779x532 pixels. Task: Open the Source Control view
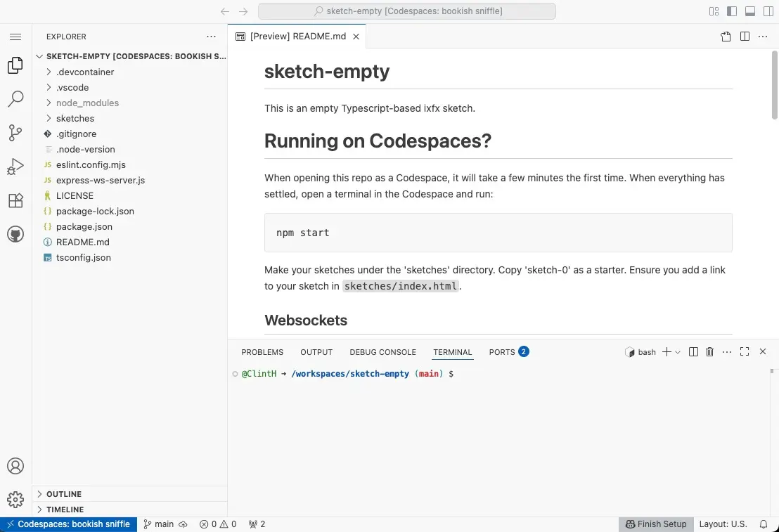[15, 132]
